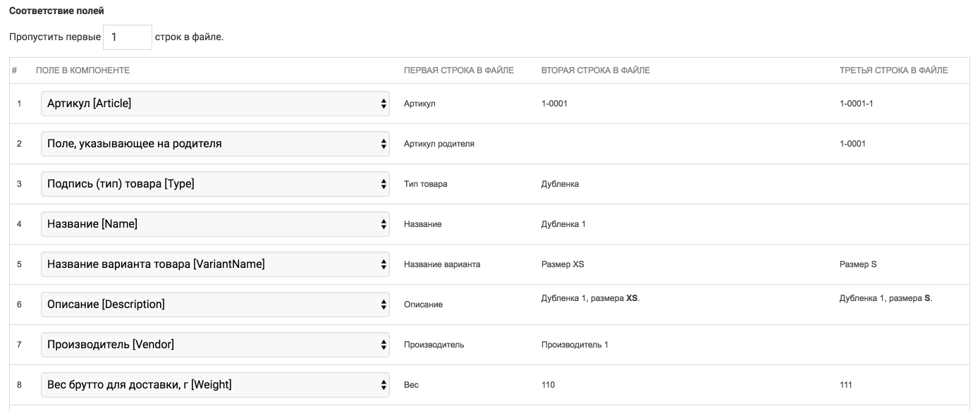Select the Производитель 1 cell text
This screenshot has width=980, height=411.
574,345
